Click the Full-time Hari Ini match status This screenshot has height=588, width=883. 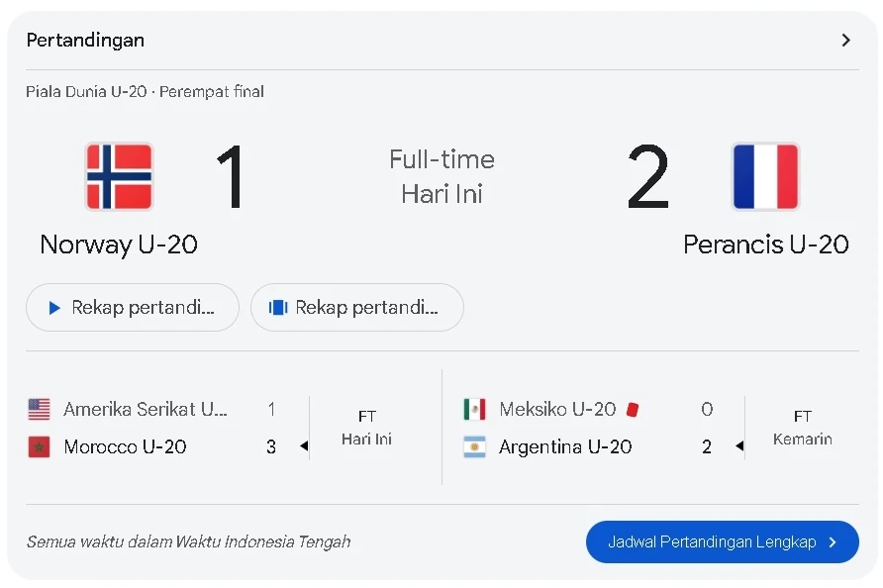[441, 176]
